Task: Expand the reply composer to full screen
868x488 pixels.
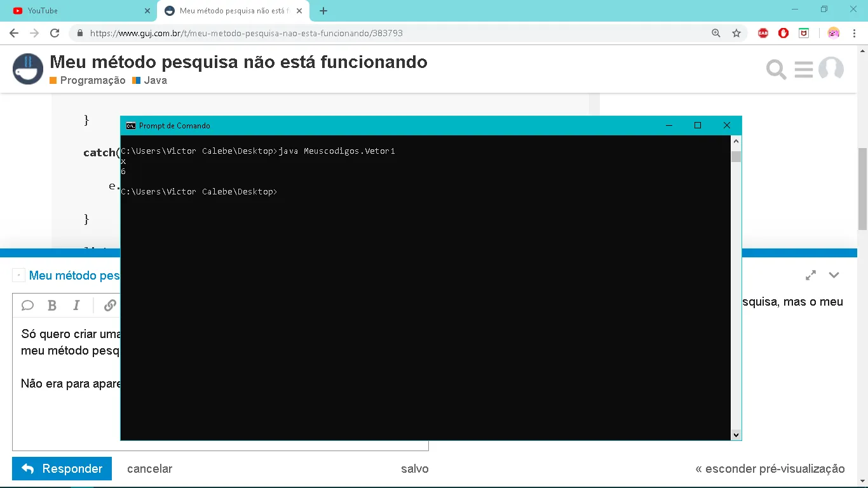Action: 811,275
